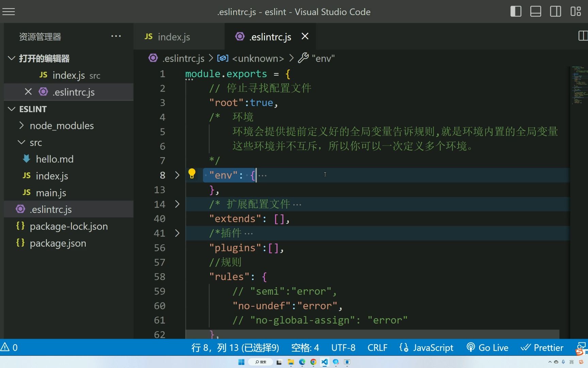Start Go Live server
This screenshot has height=368, width=588.
coord(487,348)
